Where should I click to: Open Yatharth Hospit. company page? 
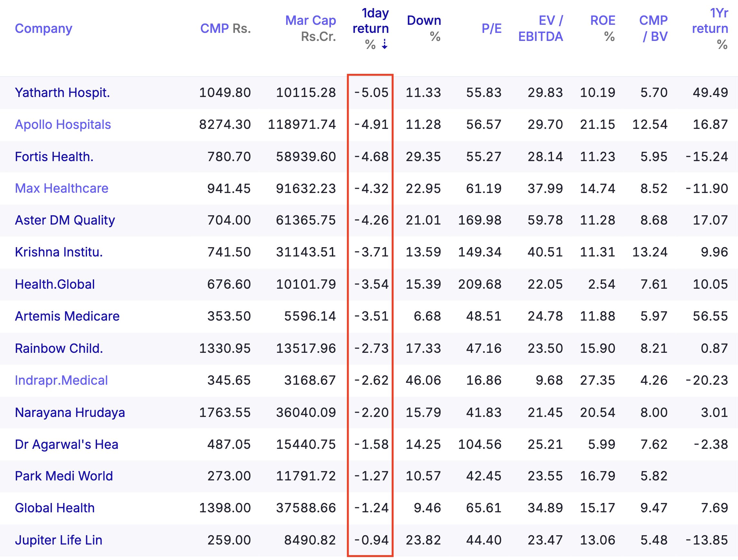(63, 93)
